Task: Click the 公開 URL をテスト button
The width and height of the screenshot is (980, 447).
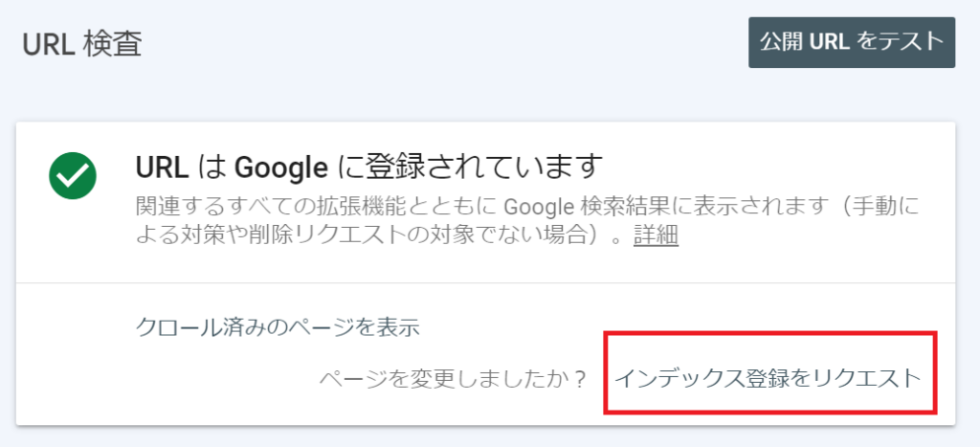Action: 851,42
